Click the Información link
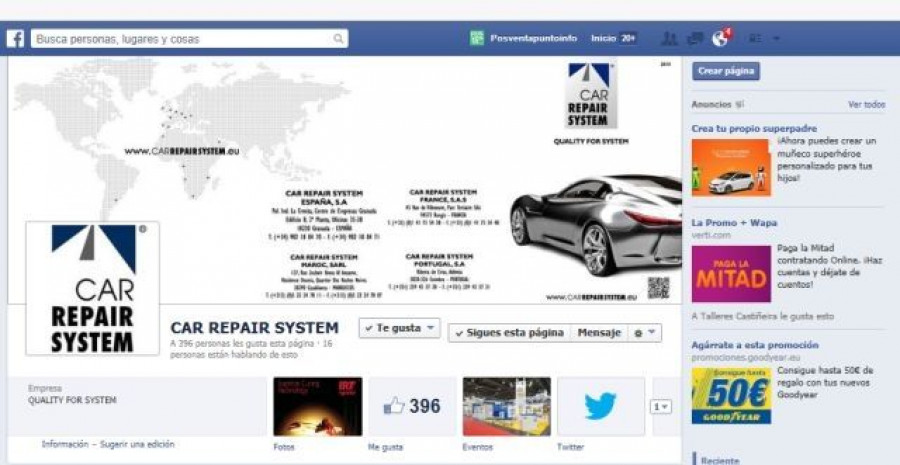 65,444
